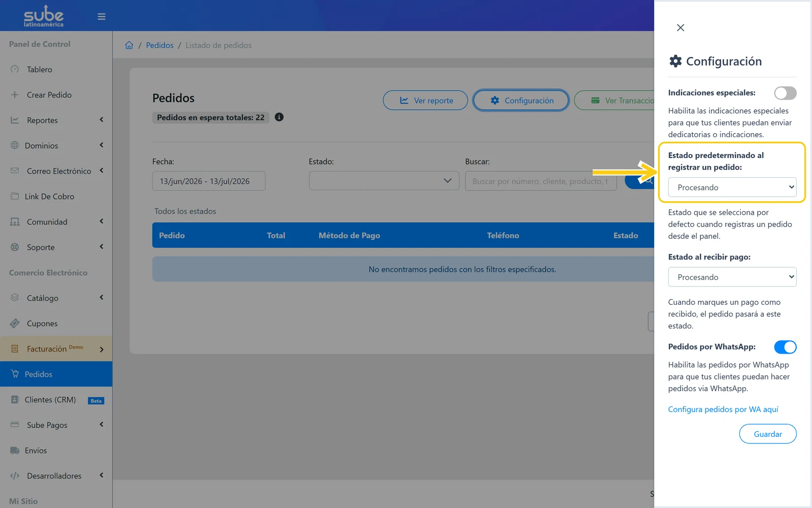Expand the Desarrolladores submenu arrow
The height and width of the screenshot is (508, 812).
point(101,475)
